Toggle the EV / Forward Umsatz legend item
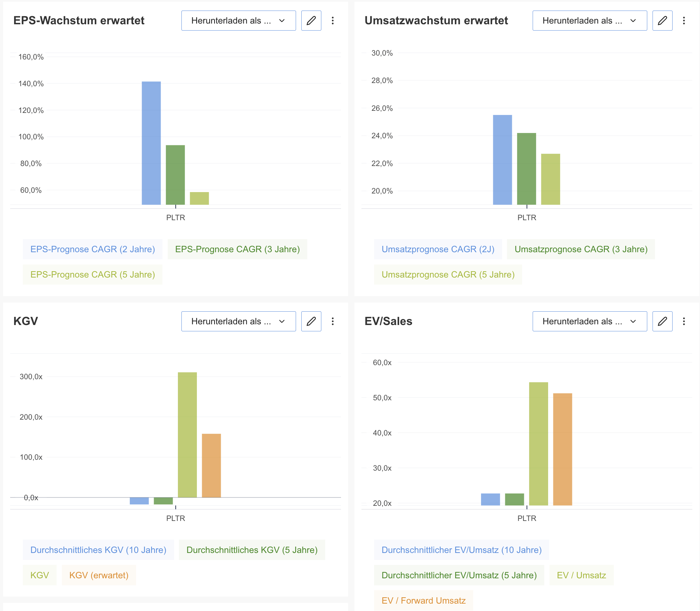Image resolution: width=700 pixels, height=611 pixels. [424, 600]
